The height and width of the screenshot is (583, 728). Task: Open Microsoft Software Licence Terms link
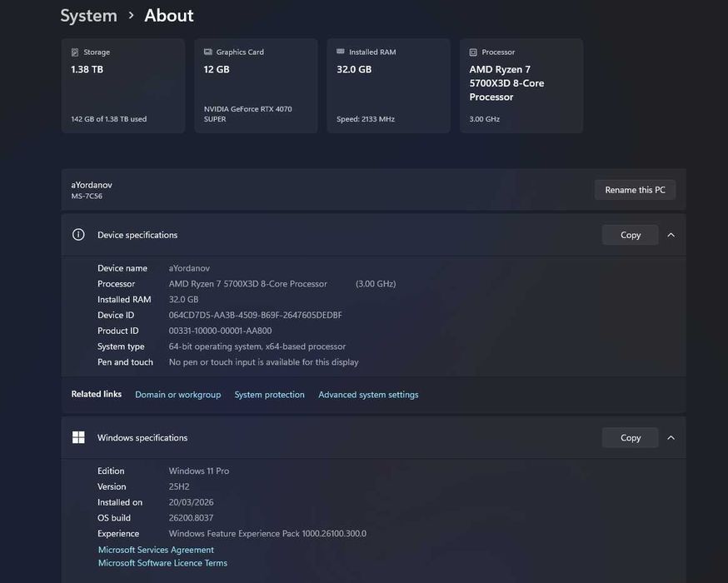pyautogui.click(x=162, y=563)
